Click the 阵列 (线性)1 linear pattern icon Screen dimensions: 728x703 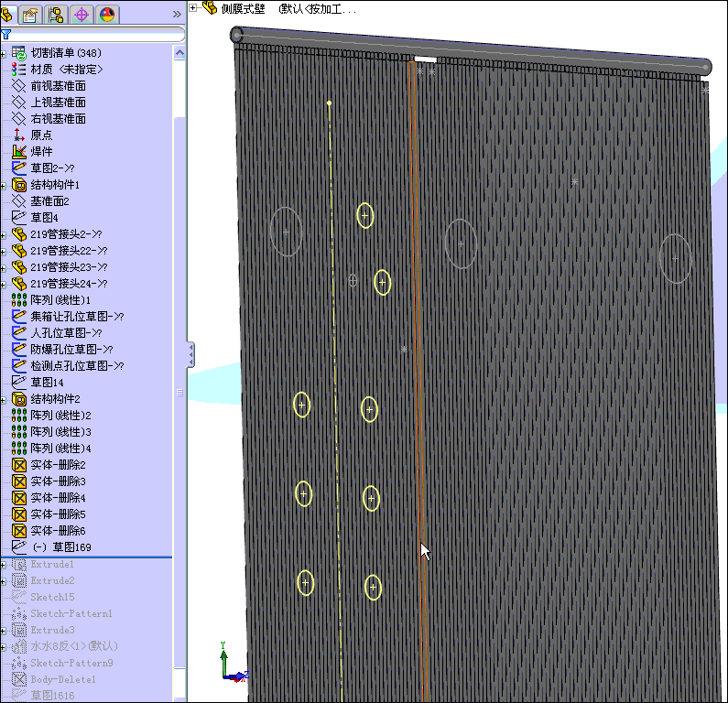click(19, 299)
